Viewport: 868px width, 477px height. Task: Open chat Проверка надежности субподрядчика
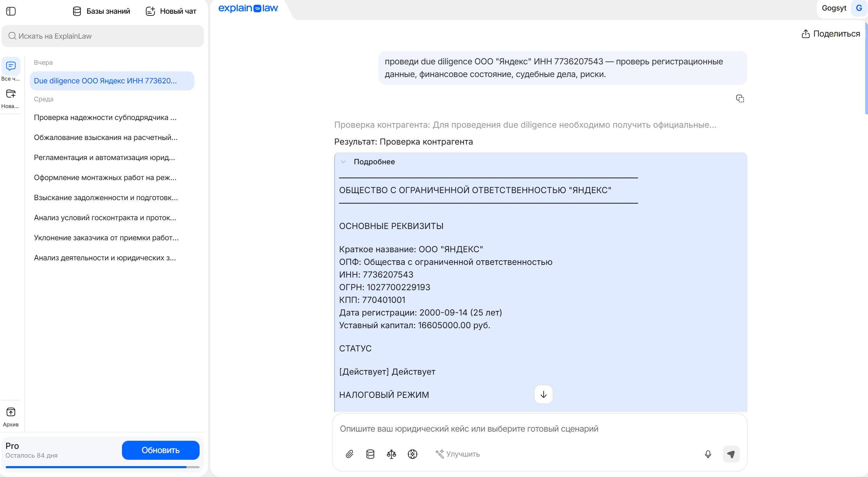[x=112, y=117]
